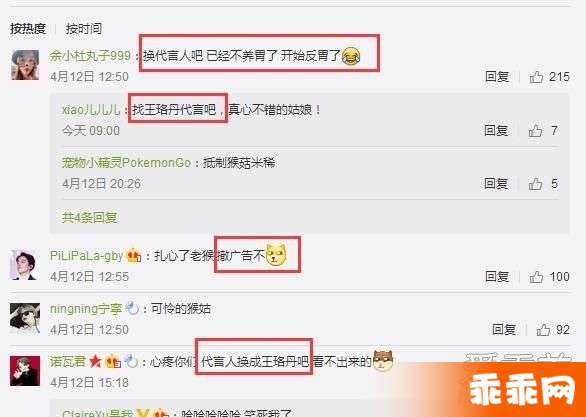Screen dimensions: 586x417
Task: Open username 宠物小精灵PokemonGo
Action: (x=126, y=163)
